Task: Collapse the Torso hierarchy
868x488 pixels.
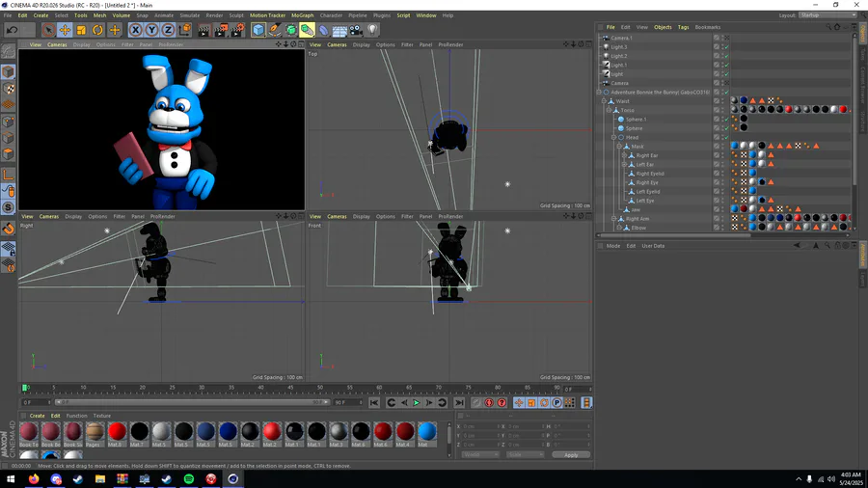Action: pos(609,110)
